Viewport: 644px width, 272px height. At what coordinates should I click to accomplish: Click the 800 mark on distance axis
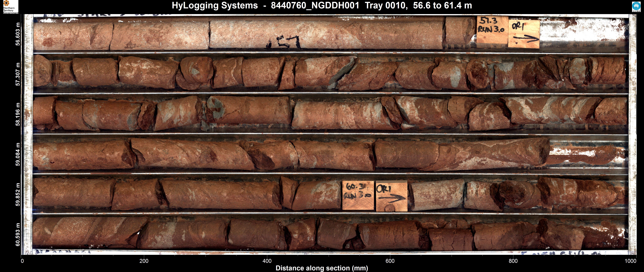513,261
